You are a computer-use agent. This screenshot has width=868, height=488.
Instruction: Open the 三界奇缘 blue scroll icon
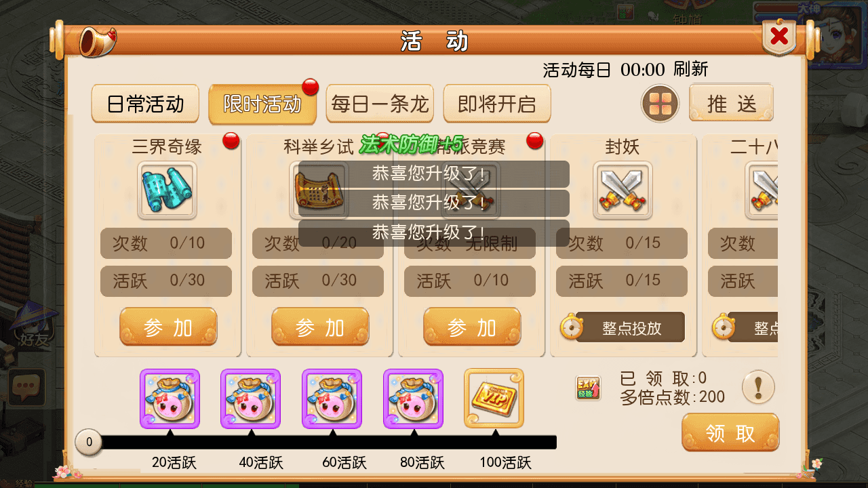click(167, 190)
